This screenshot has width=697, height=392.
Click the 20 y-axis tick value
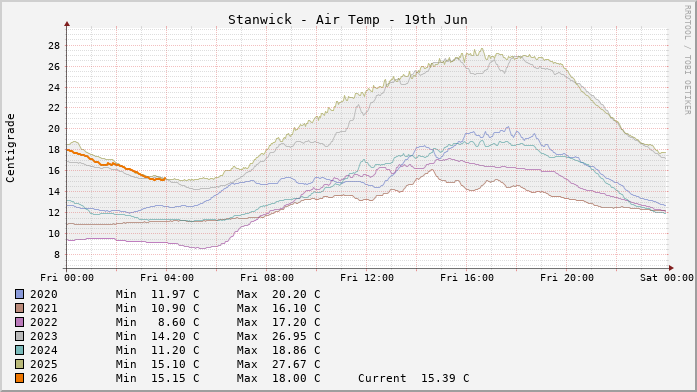(54, 129)
